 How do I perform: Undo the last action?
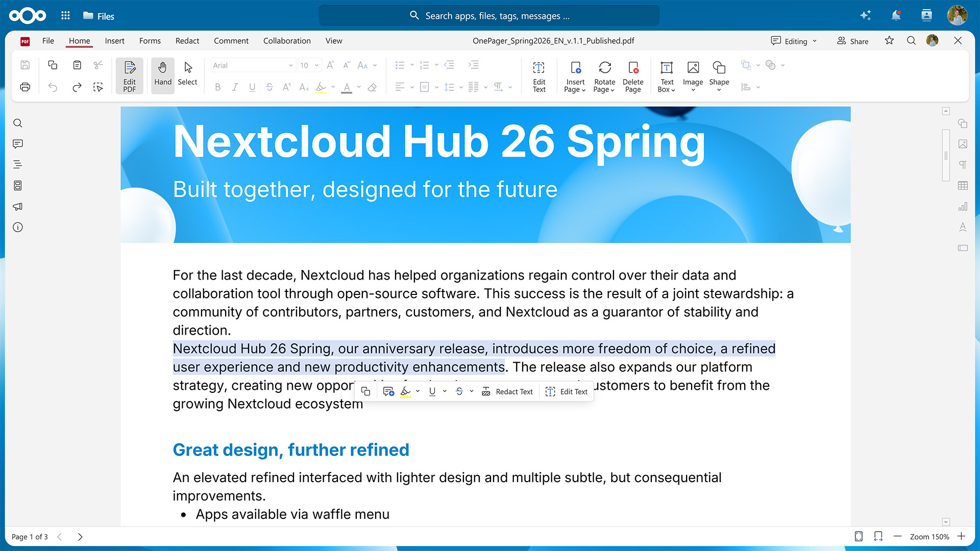point(53,87)
